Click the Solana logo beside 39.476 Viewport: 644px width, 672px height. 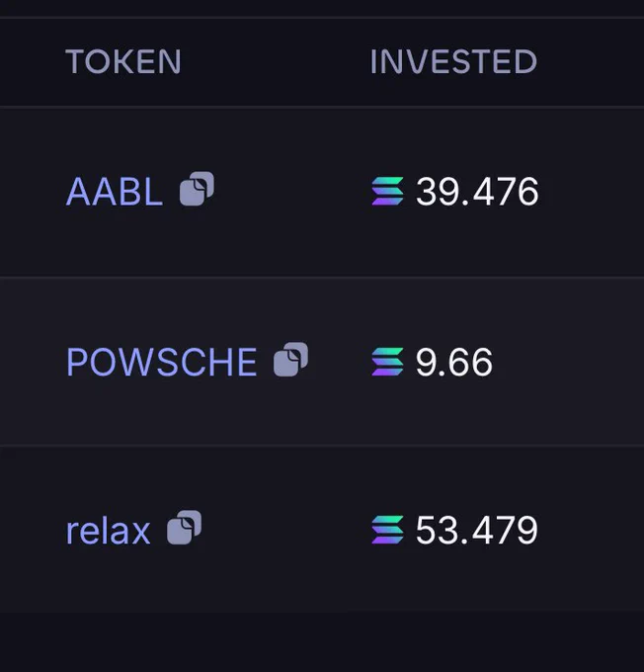tap(387, 191)
